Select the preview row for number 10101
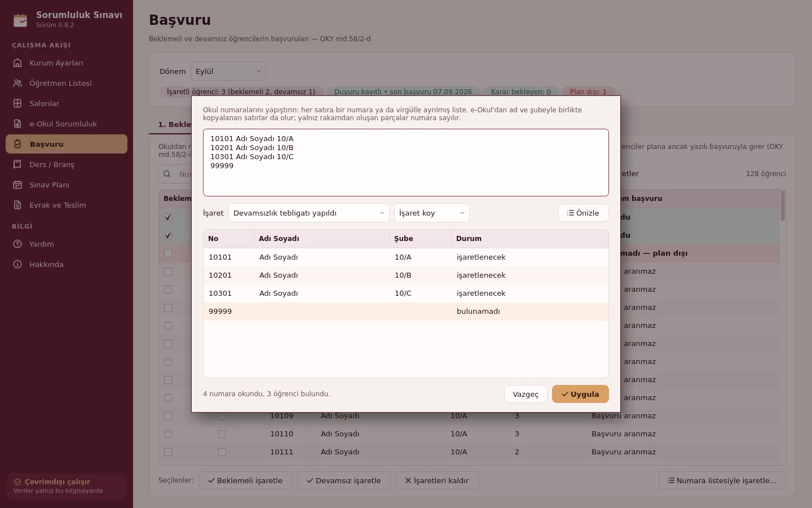Image resolution: width=812 pixels, height=508 pixels. 406,257
